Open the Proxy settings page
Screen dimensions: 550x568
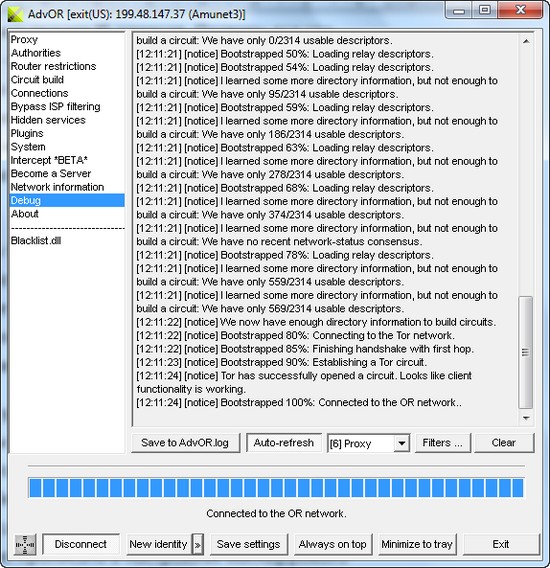(24, 39)
